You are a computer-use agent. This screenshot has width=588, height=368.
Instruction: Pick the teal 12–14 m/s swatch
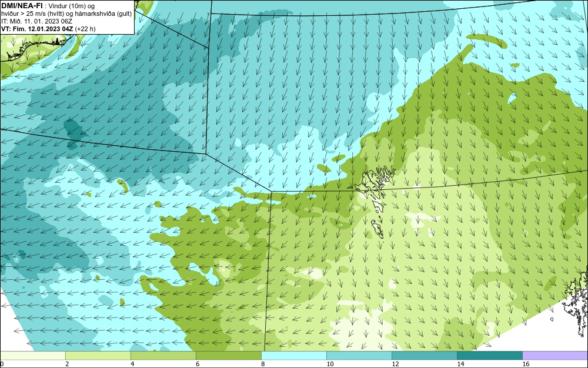pos(424,355)
